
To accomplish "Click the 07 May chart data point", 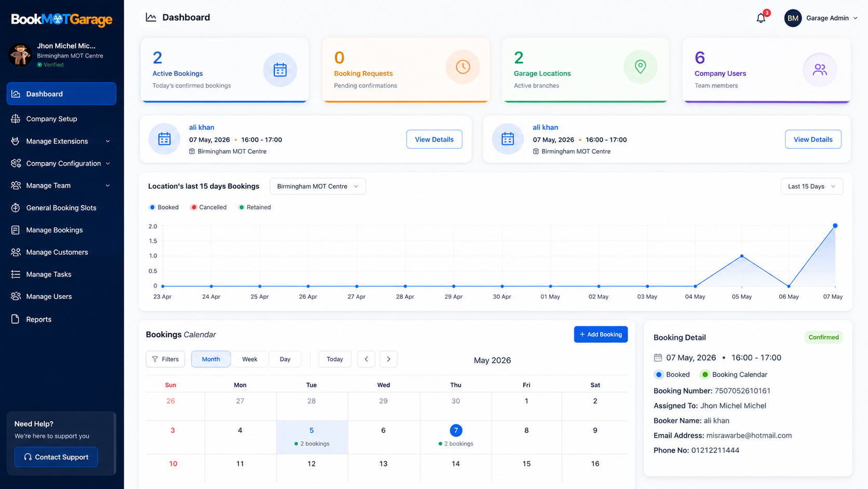I will click(835, 226).
